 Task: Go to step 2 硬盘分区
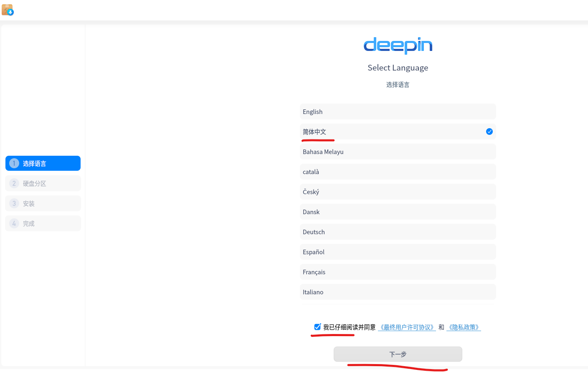pyautogui.click(x=43, y=183)
